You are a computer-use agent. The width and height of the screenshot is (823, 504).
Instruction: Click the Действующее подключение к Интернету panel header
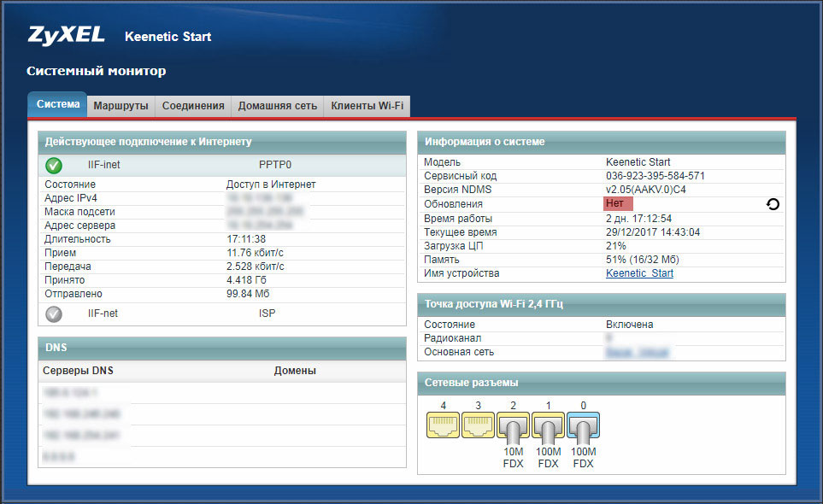pyautogui.click(x=222, y=142)
